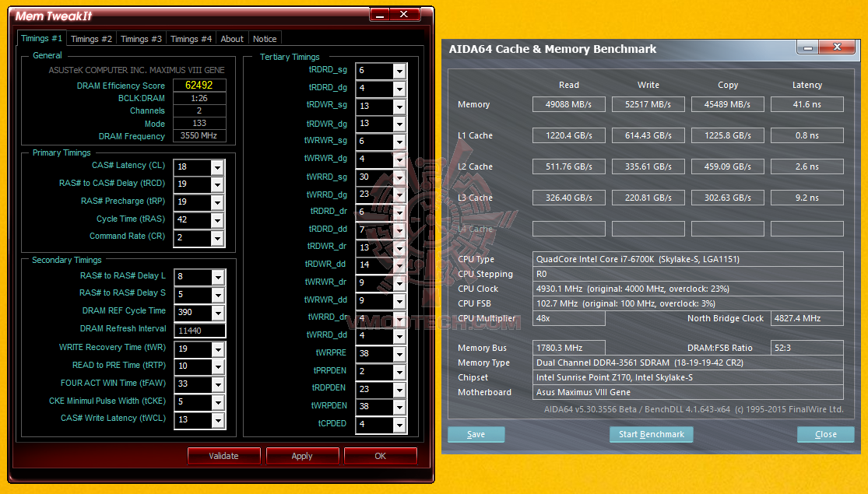The width and height of the screenshot is (868, 494).
Task: Click the DRAM Efficiency Score value 62492
Action: coord(199,86)
